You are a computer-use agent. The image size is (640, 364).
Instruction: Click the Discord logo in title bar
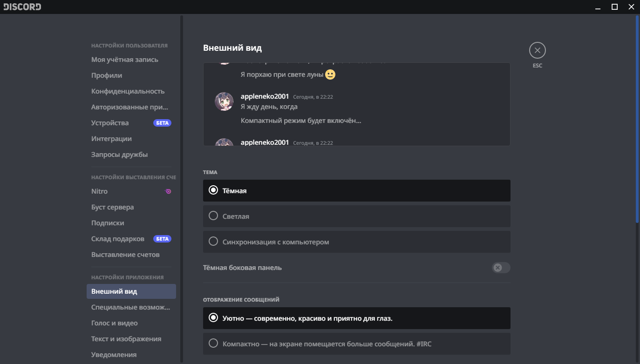coord(22,7)
